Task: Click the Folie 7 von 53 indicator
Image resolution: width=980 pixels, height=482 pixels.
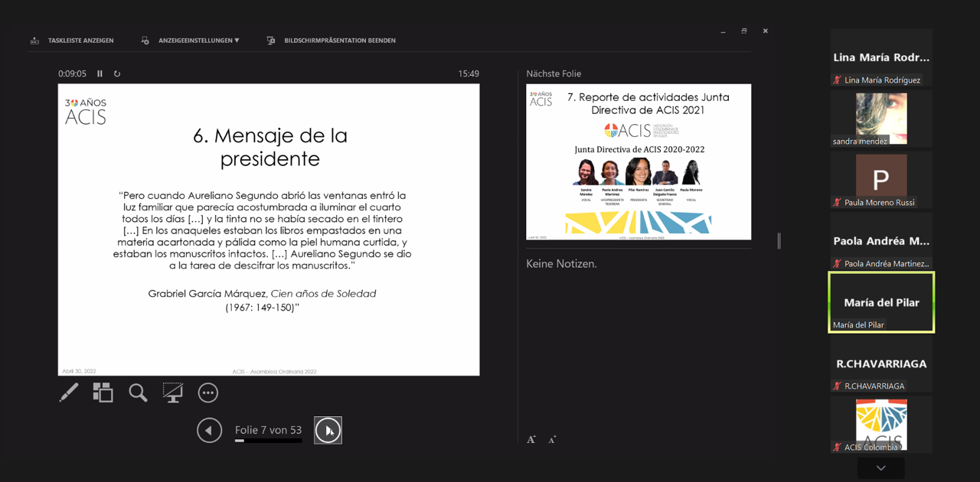Action: click(x=268, y=430)
